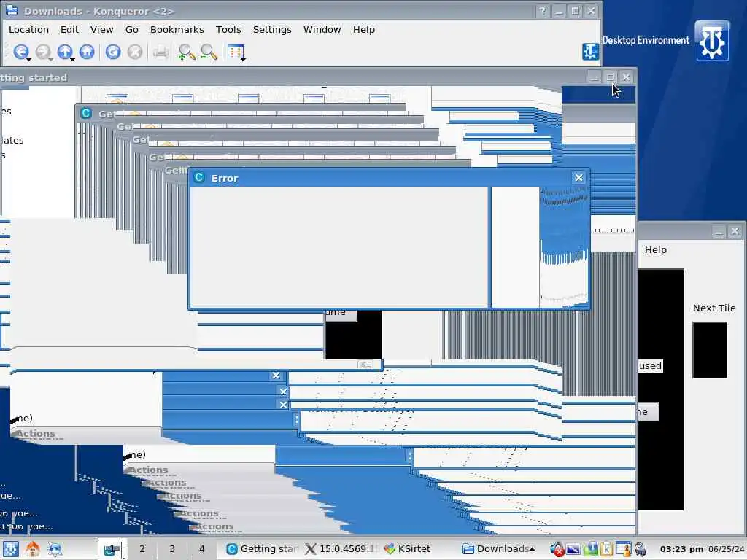Click the Konqueror throbber gear icon
The image size is (747, 560).
[590, 51]
